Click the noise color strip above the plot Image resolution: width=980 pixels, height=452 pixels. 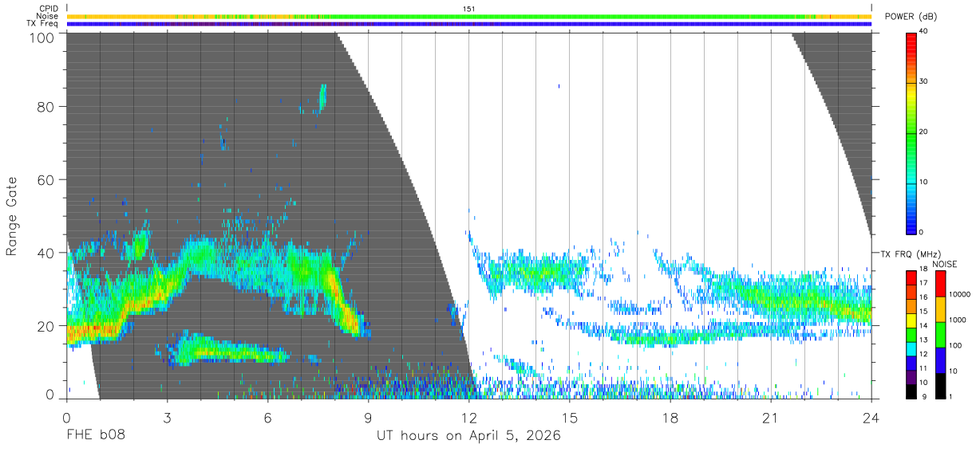[468, 16]
